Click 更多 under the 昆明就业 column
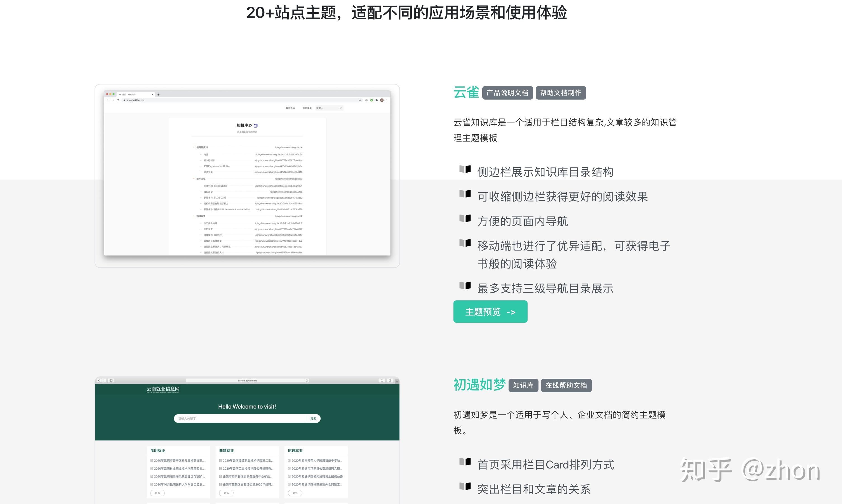This screenshot has width=842, height=504. click(x=157, y=493)
